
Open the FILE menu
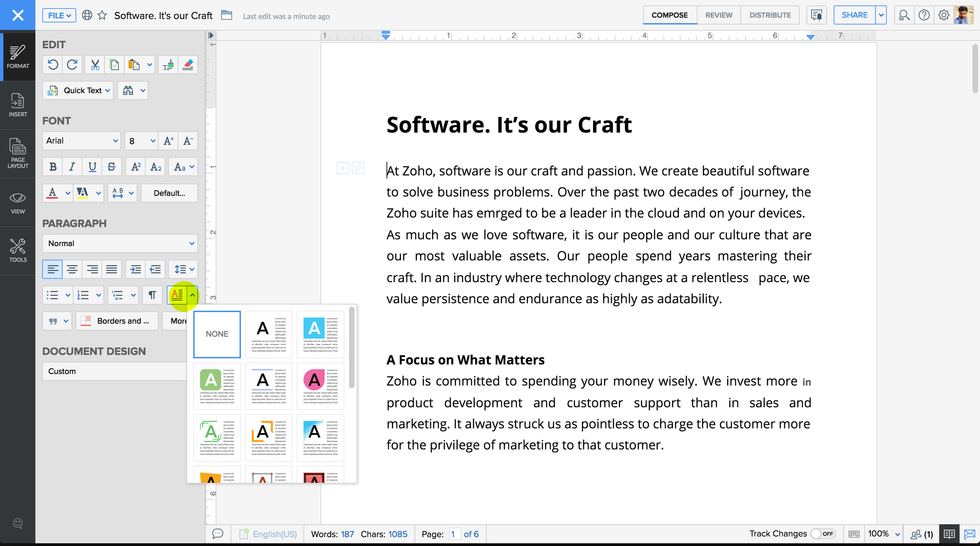(x=59, y=16)
